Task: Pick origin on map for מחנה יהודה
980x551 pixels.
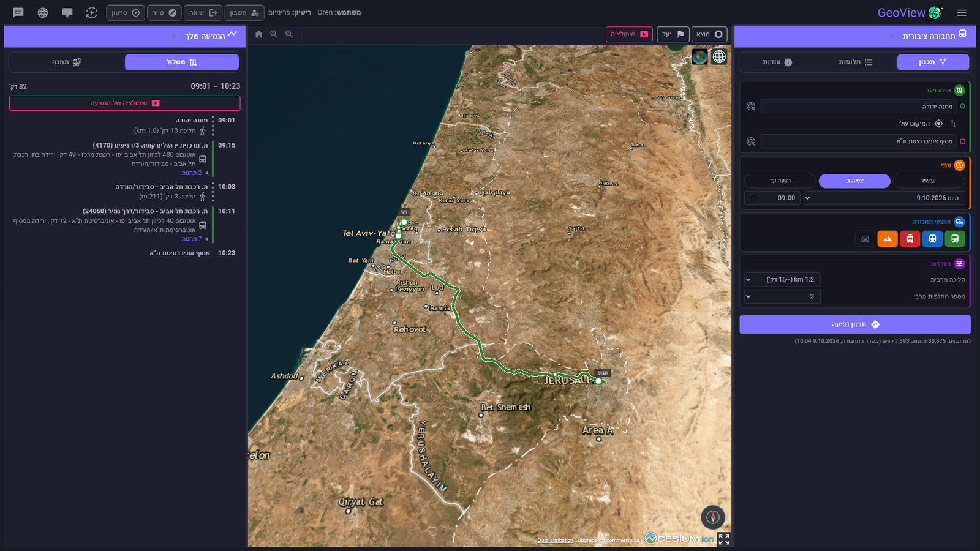Action: click(751, 107)
